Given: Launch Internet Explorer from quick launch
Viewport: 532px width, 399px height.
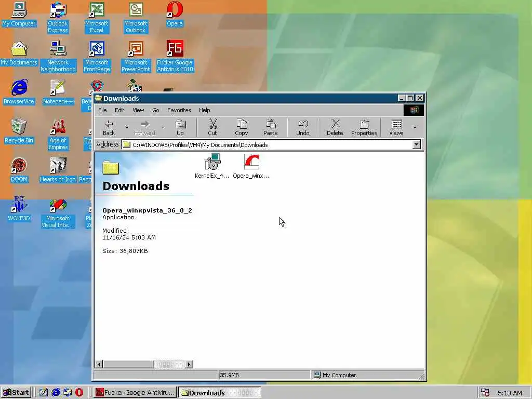Looking at the screenshot, I should pos(56,393).
